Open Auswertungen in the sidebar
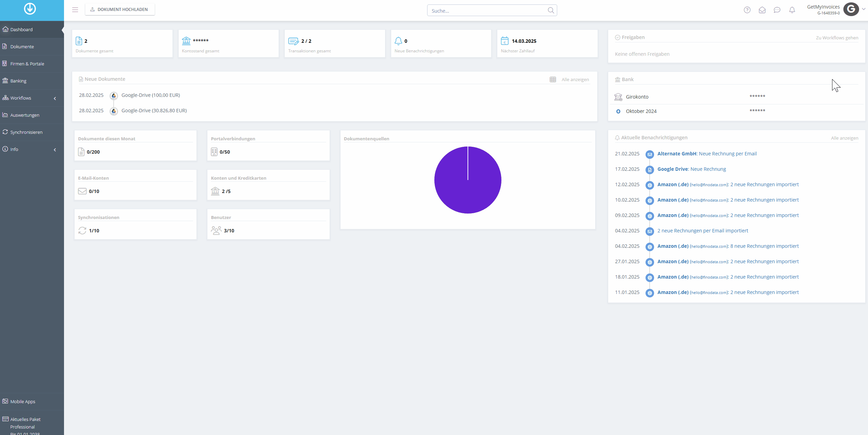The height and width of the screenshot is (435, 868). tap(32, 115)
